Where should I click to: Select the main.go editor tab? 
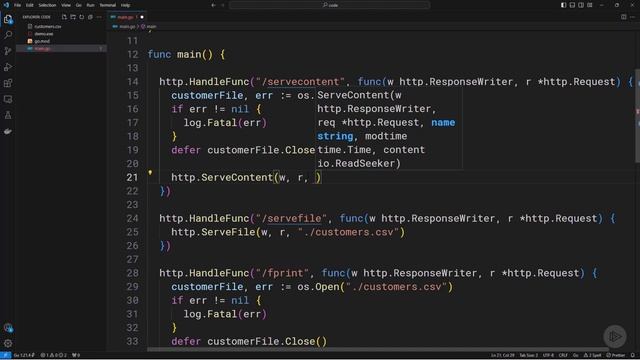click(126, 17)
